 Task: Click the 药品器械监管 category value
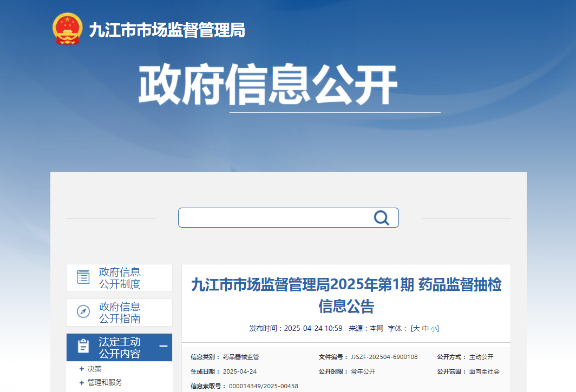click(x=241, y=357)
